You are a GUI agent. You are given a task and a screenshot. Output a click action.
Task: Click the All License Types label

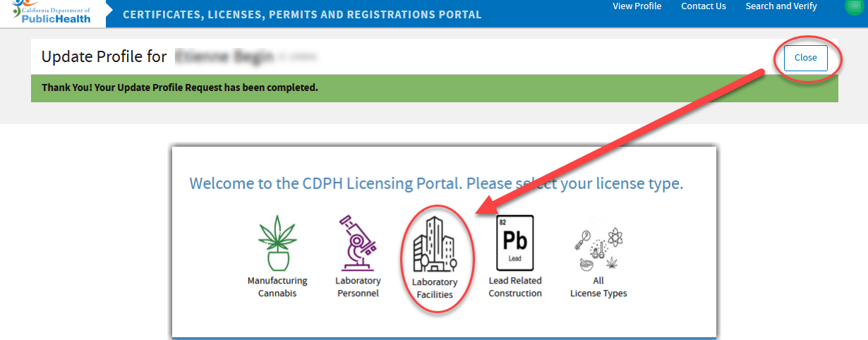[598, 287]
